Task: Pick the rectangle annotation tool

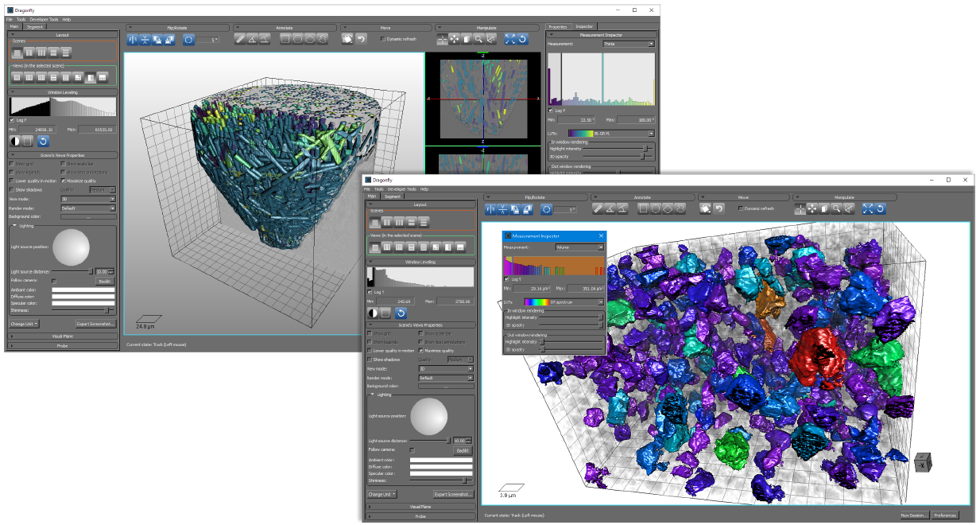Action: pyautogui.click(x=642, y=209)
